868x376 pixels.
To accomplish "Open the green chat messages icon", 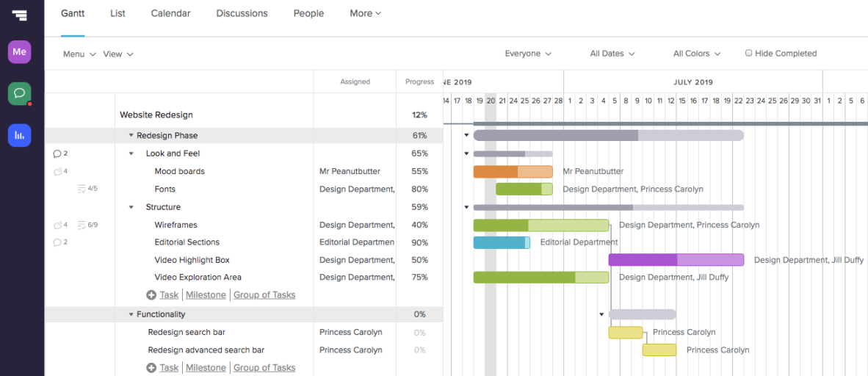I will click(20, 93).
